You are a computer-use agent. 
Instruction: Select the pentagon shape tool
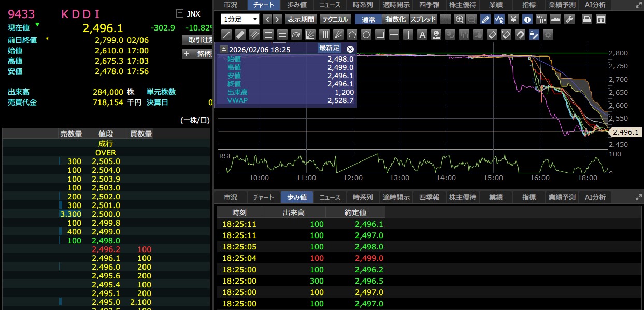[x=352, y=35]
